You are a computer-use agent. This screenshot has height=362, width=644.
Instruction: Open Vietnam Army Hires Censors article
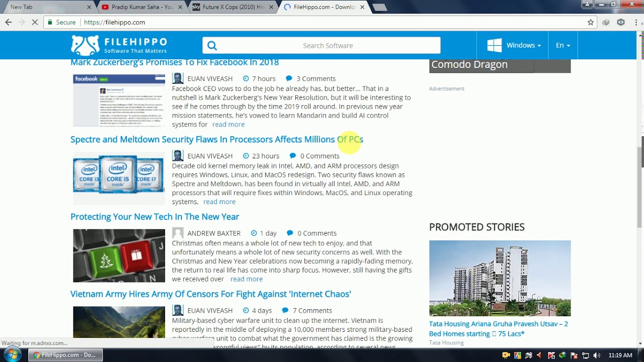click(211, 294)
